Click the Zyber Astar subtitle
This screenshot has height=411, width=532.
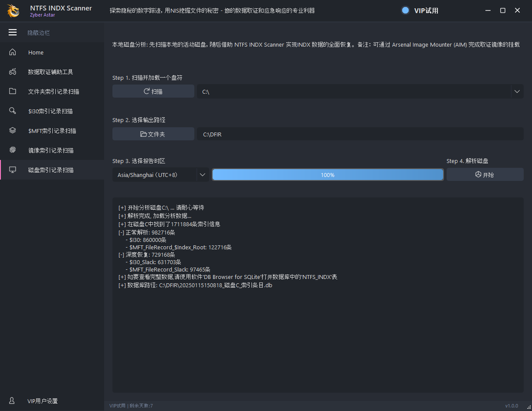[x=42, y=15]
